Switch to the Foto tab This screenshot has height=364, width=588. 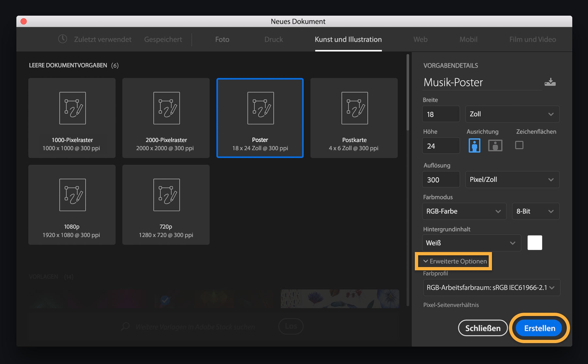click(222, 39)
